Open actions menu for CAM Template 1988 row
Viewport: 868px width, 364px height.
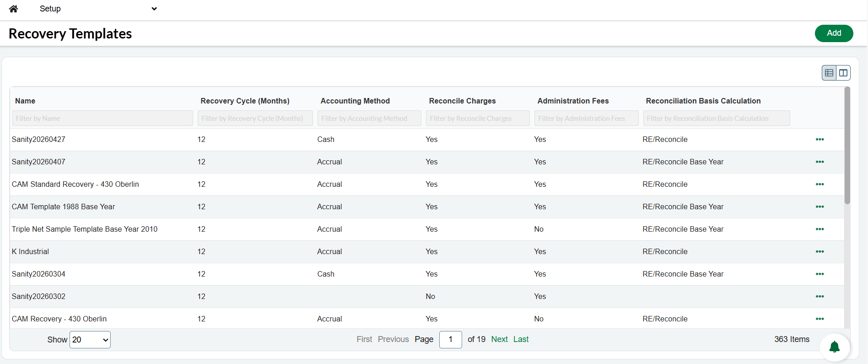(x=819, y=207)
